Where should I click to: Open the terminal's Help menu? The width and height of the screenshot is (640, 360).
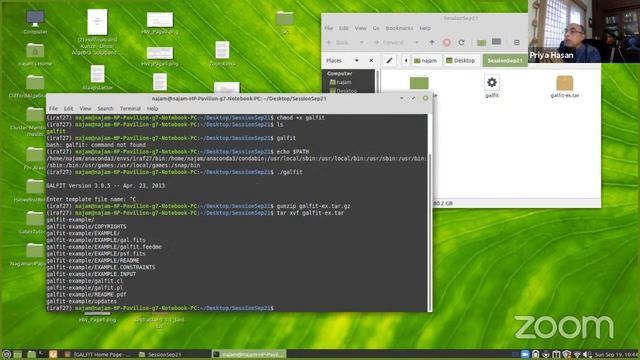coord(152,109)
